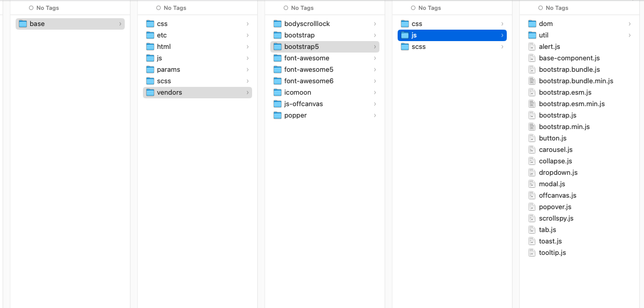This screenshot has height=308, width=644.
Task: Expand the bootstrap folder chevron under vendors
Action: coord(375,35)
